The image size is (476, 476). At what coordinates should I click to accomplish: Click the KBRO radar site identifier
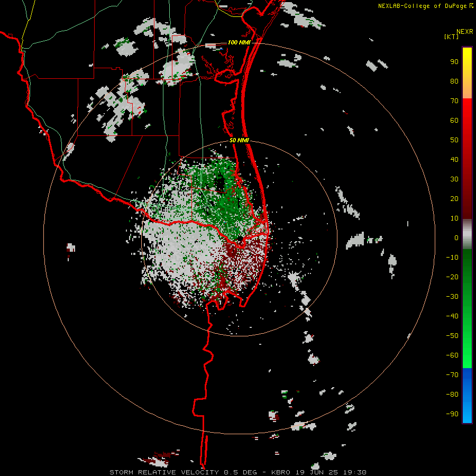coord(281,472)
